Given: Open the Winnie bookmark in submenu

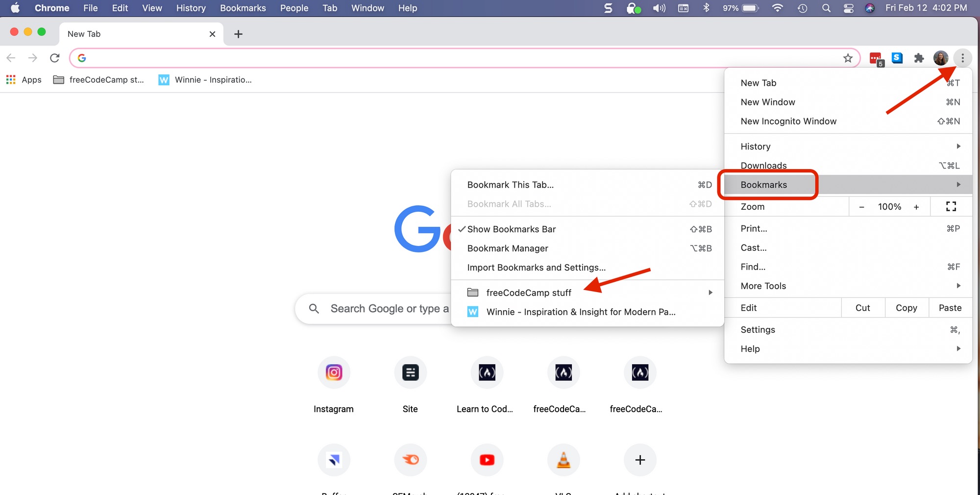Looking at the screenshot, I should point(581,312).
